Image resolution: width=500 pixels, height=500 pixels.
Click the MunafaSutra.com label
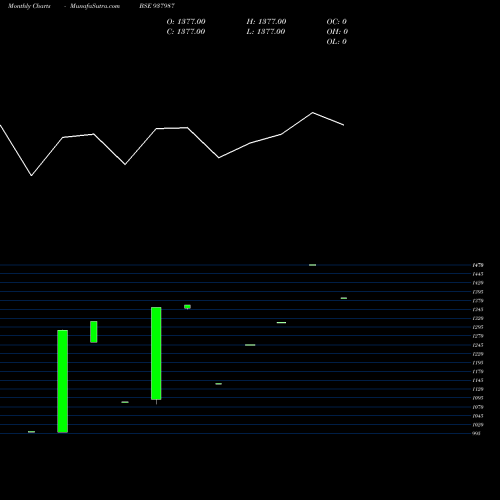click(95, 6)
